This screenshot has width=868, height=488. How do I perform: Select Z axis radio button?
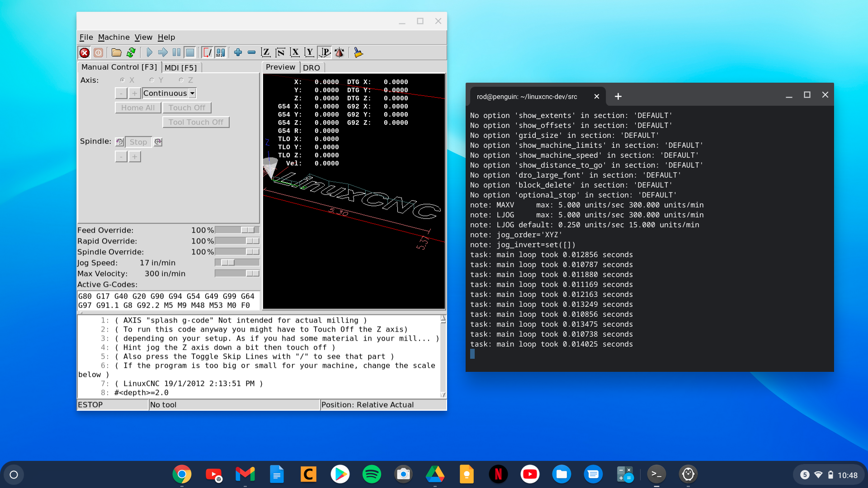[x=181, y=80]
